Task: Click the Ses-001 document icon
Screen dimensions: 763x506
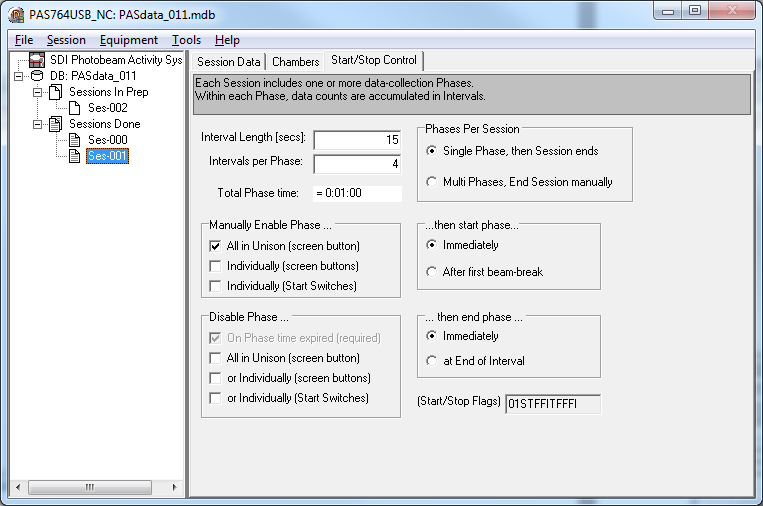Action: [x=75, y=156]
